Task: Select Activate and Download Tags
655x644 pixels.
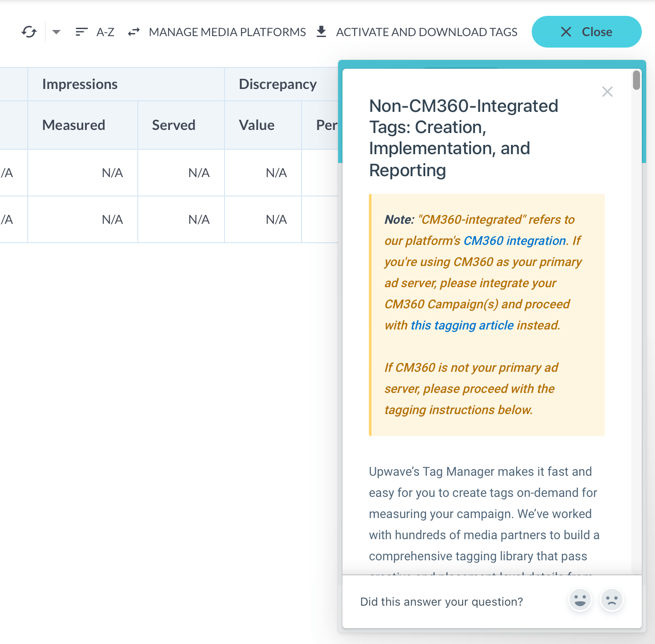Action: coord(427,32)
